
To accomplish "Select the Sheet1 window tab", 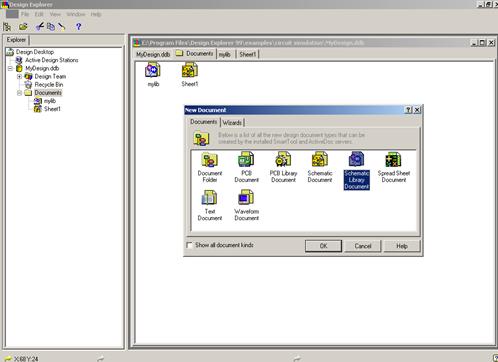I will pyautogui.click(x=248, y=54).
